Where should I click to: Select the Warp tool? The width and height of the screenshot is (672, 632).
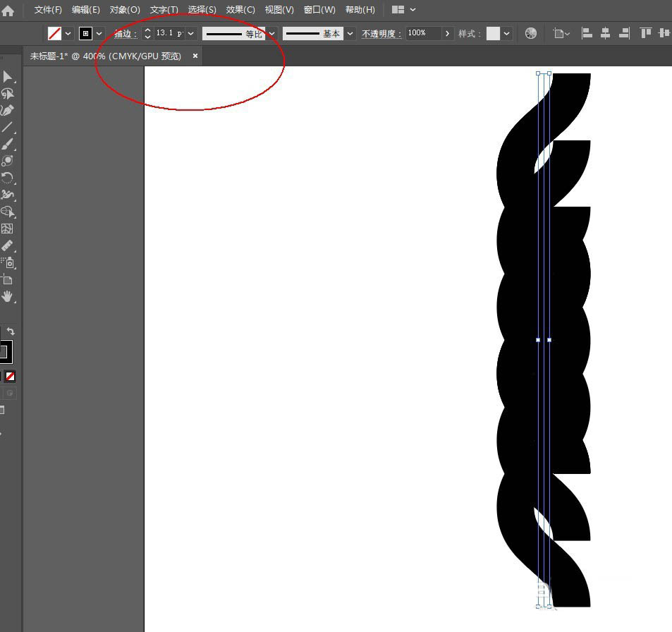pyautogui.click(x=7, y=195)
